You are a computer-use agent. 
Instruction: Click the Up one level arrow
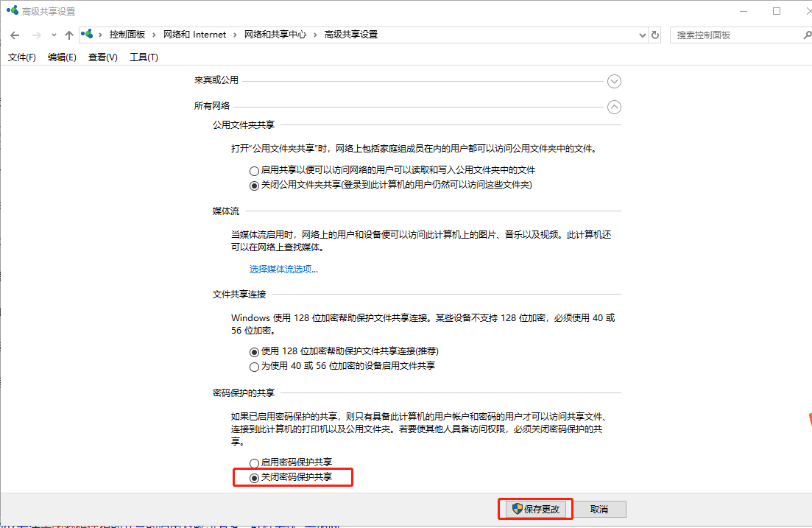tap(68, 34)
